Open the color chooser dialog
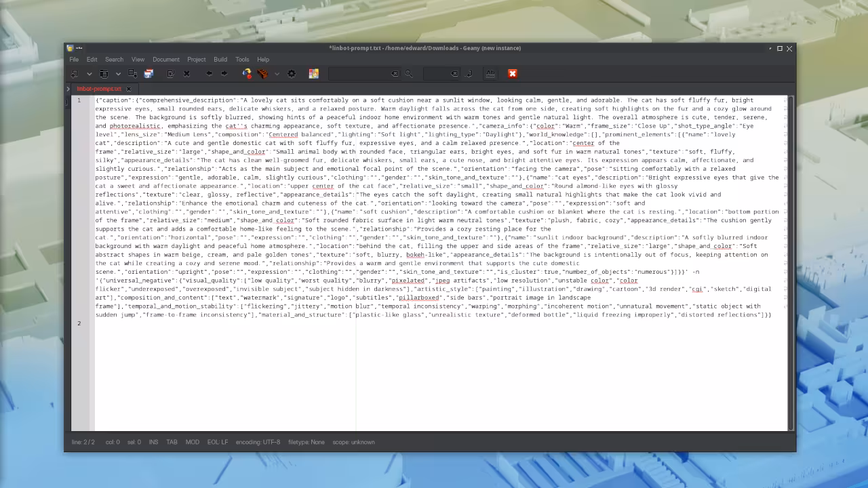 click(x=313, y=73)
